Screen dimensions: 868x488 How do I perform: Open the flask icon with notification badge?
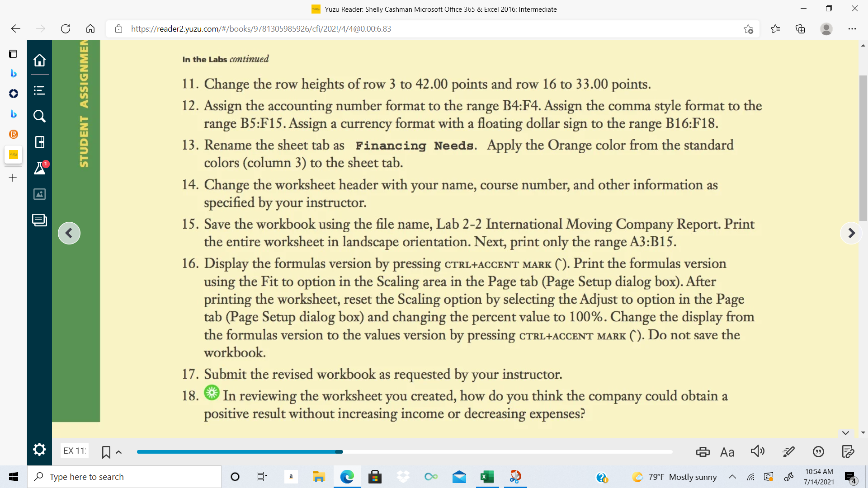click(39, 168)
